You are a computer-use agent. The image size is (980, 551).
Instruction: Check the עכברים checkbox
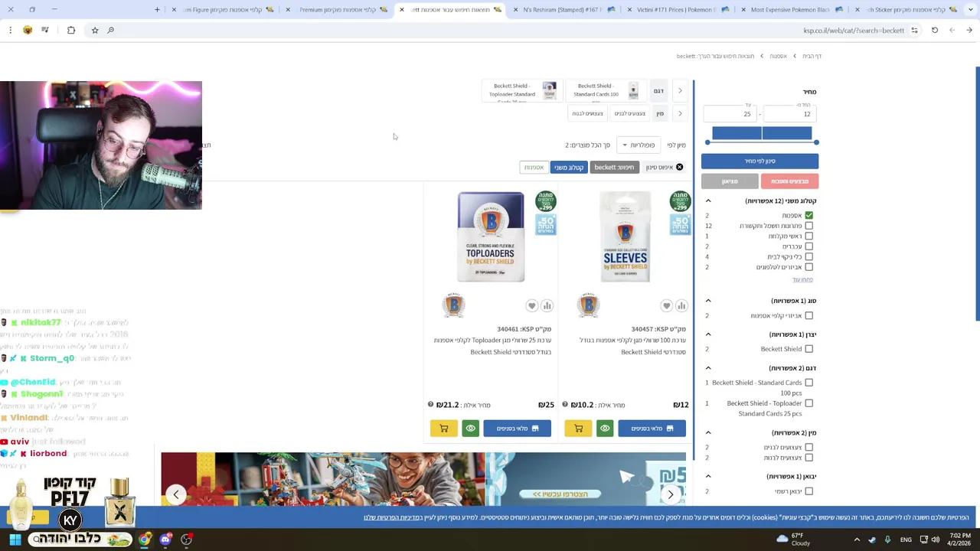(808, 246)
